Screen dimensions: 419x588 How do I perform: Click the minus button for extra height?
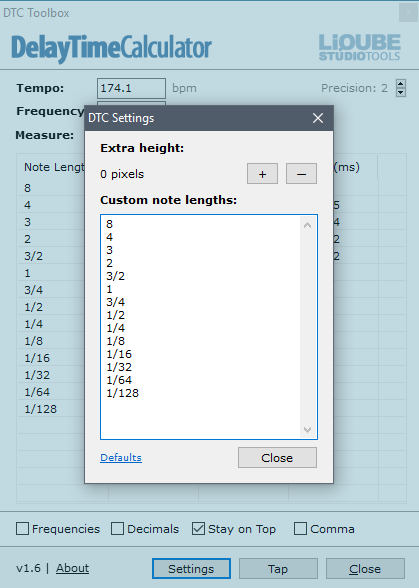tap(301, 174)
